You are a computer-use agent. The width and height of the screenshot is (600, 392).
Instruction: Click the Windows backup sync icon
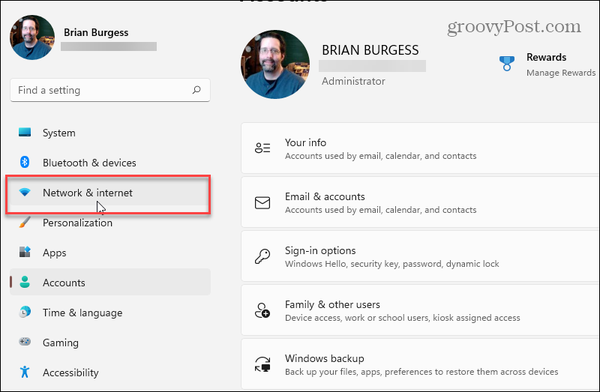pyautogui.click(x=262, y=364)
